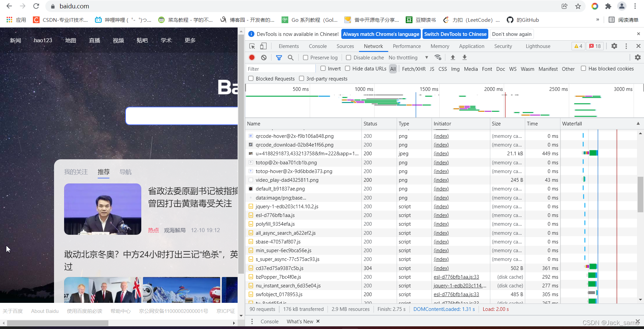
Task: Click the Baidu search box
Action: click(x=182, y=116)
